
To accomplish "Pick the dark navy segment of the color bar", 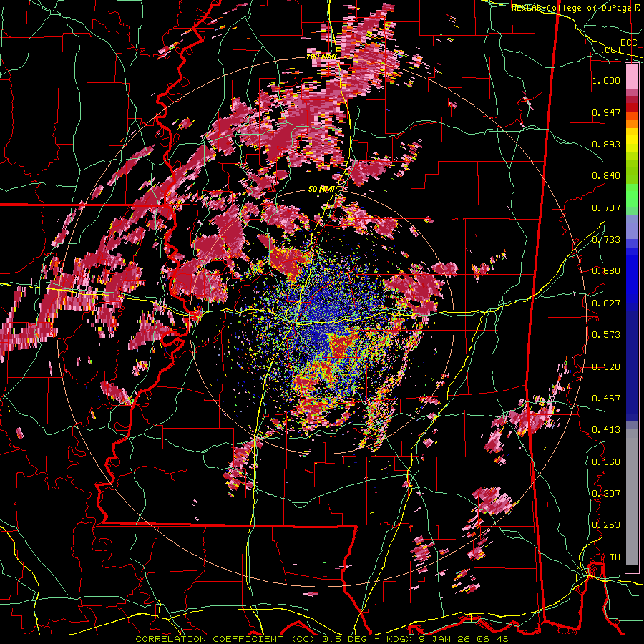I will pyautogui.click(x=632, y=366).
